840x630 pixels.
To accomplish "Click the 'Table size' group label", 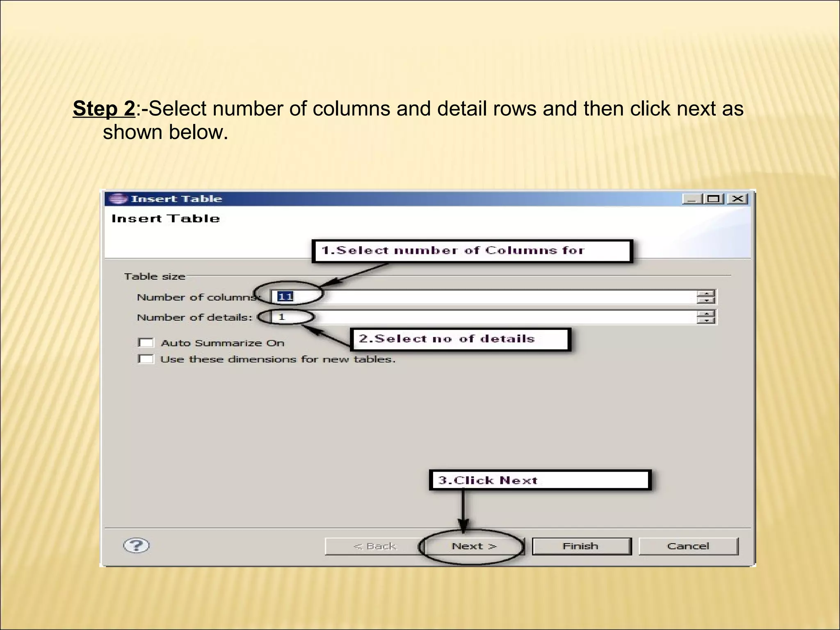I will coord(155,276).
